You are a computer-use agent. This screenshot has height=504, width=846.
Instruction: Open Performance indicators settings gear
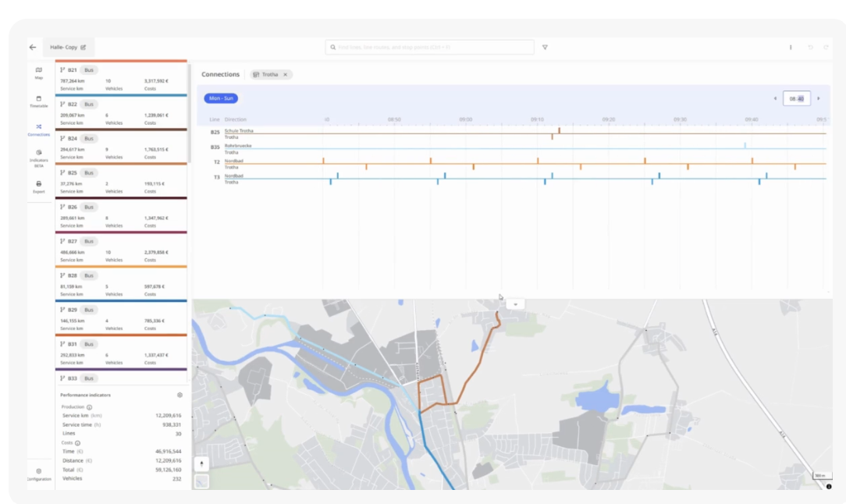[x=180, y=396]
